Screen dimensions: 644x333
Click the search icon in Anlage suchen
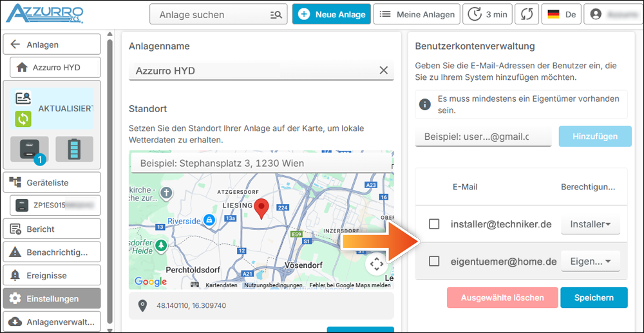[276, 14]
